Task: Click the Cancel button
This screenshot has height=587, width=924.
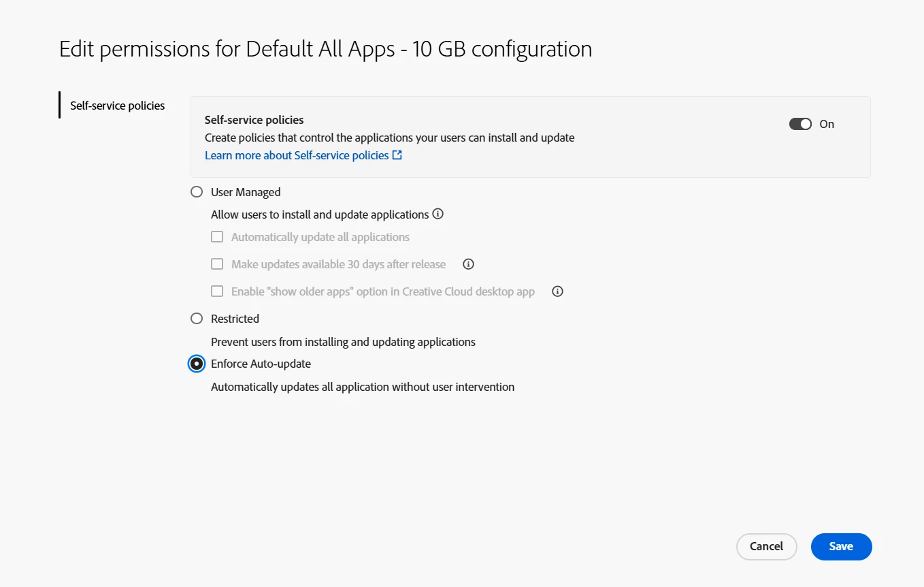Action: [766, 546]
